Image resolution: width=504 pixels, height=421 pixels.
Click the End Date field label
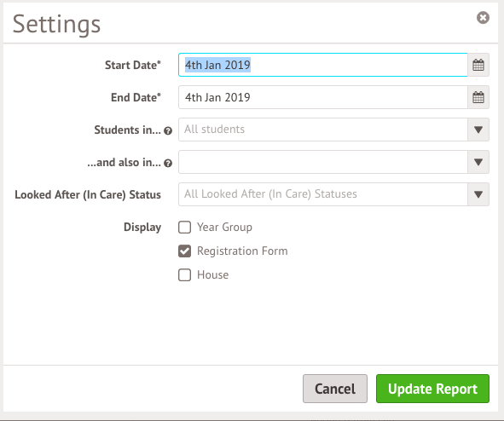pyautogui.click(x=136, y=98)
